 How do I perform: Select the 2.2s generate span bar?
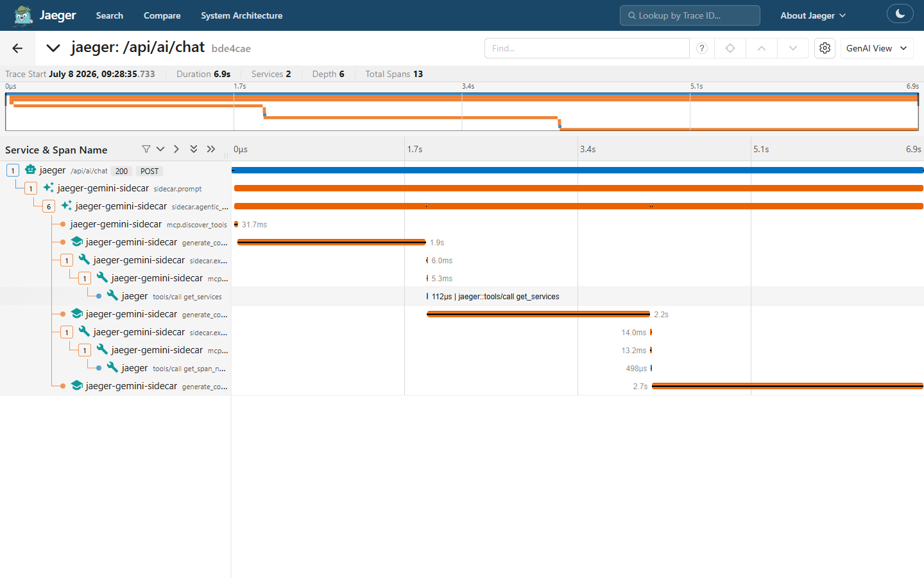tap(538, 314)
